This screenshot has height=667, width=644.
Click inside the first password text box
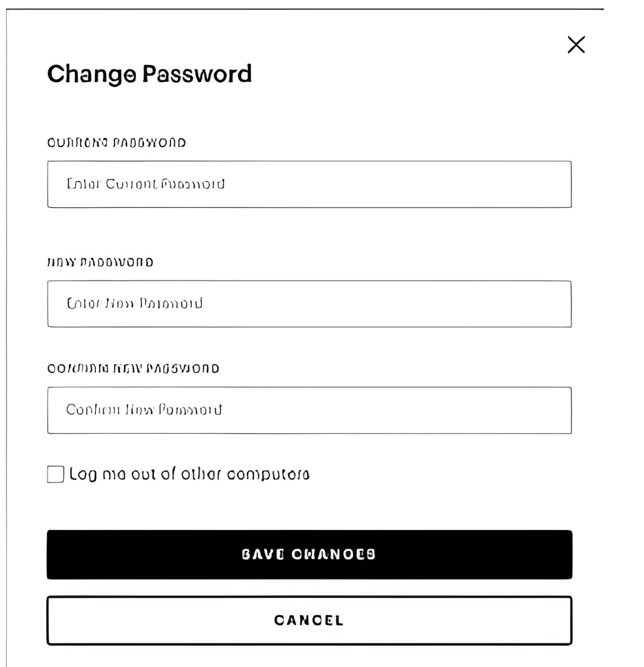tap(309, 184)
